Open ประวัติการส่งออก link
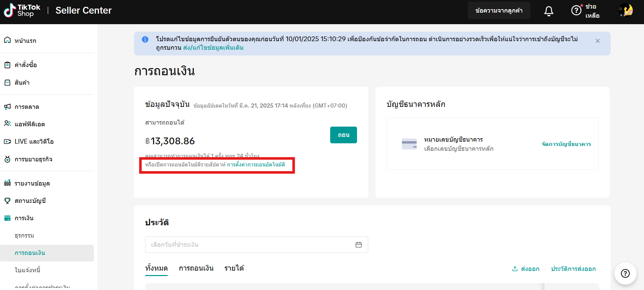This screenshot has width=644, height=290. tap(573, 269)
